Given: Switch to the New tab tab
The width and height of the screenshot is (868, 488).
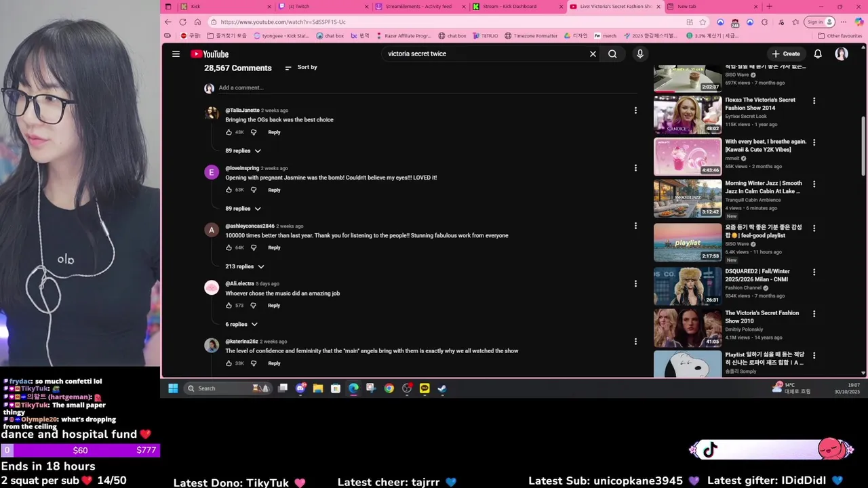Looking at the screenshot, I should pos(713,6).
